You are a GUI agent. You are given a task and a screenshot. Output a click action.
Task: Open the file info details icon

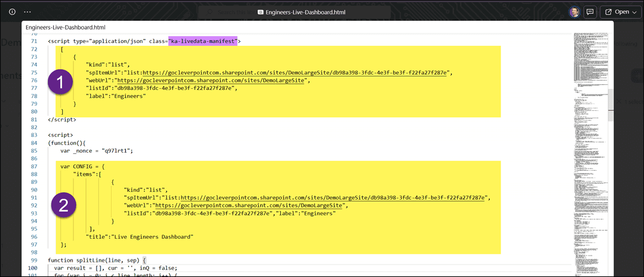coord(12,12)
